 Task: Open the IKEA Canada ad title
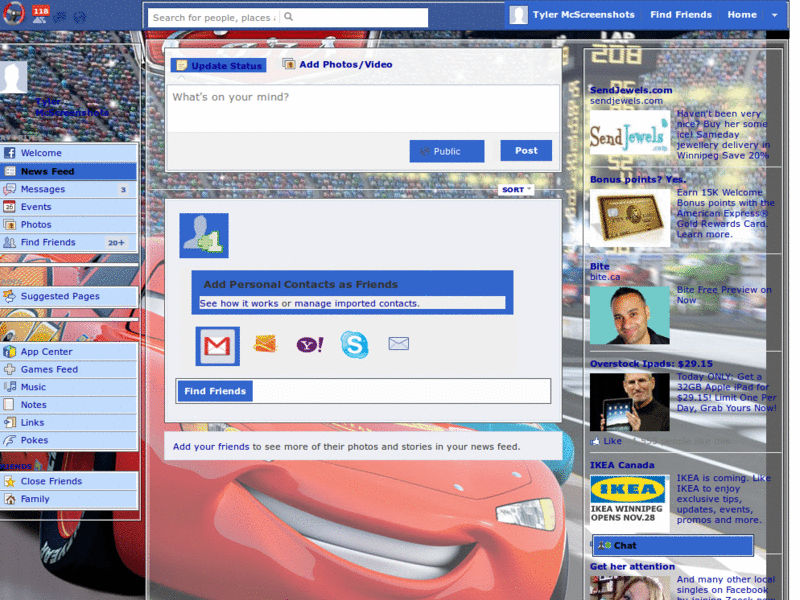click(622, 465)
